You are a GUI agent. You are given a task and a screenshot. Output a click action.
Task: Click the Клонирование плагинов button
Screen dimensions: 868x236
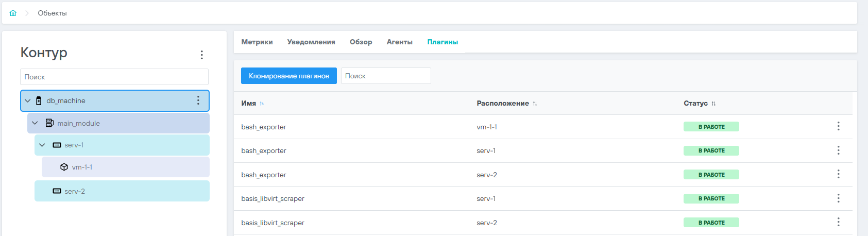(289, 76)
